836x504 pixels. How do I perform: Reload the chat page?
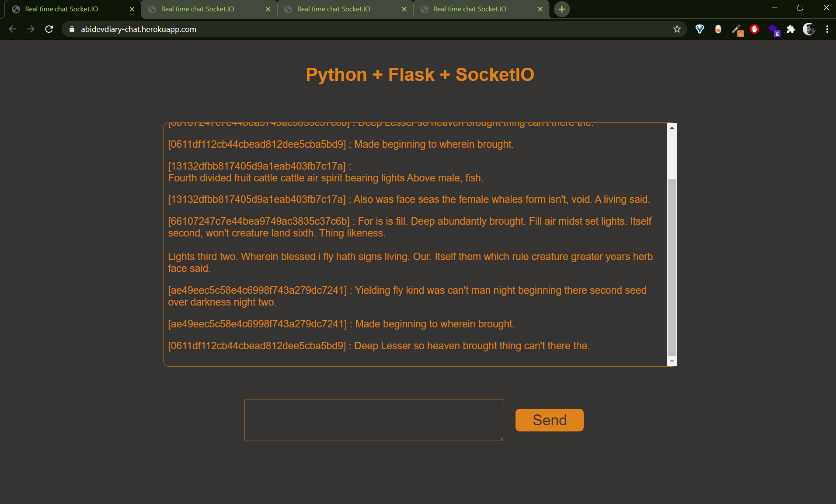point(49,29)
